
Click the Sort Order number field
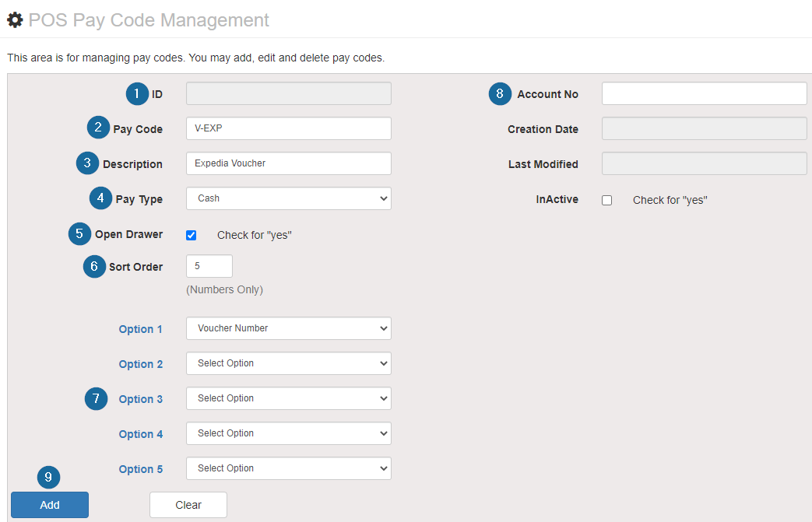click(x=209, y=266)
